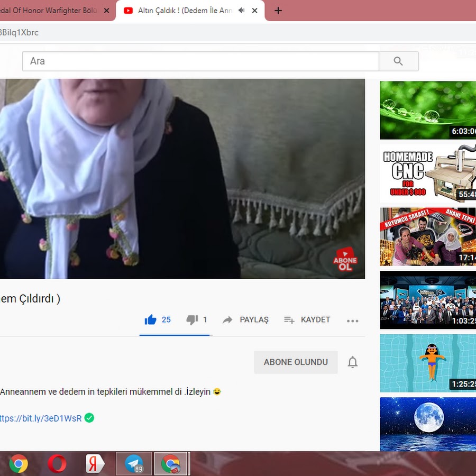Mute the tab via the speaker icon

[242, 11]
